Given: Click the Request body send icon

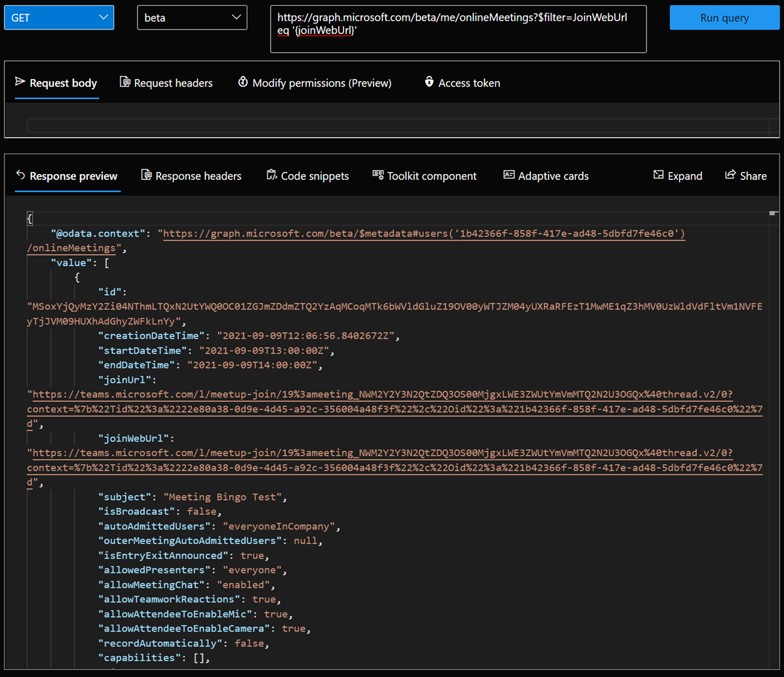Looking at the screenshot, I should [x=20, y=82].
